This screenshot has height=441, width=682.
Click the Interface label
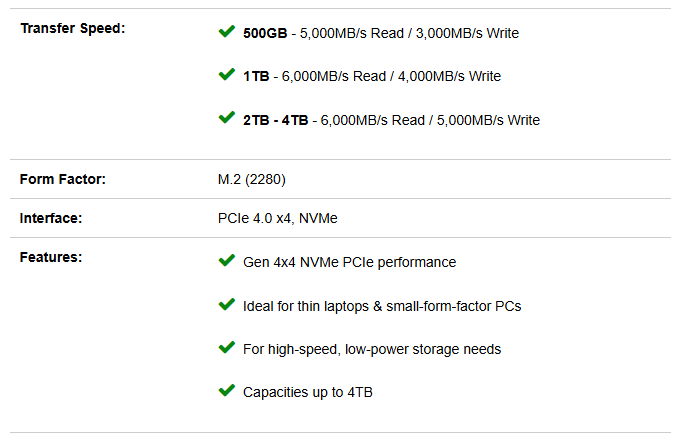tap(51, 218)
